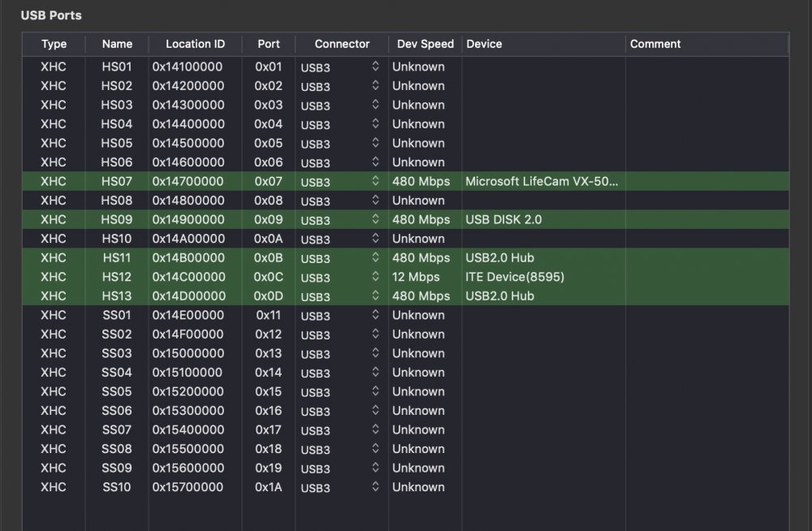Image resolution: width=812 pixels, height=531 pixels.
Task: Click Location ID 0x14A00000
Action: [x=188, y=239]
